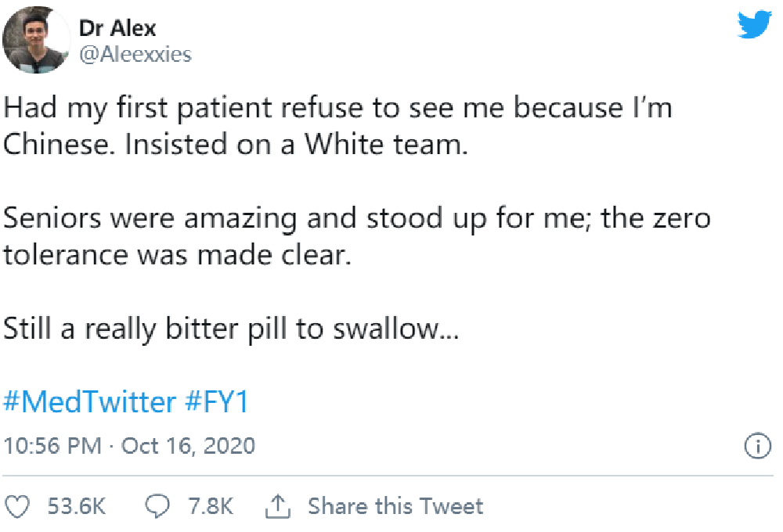
Task: Click the 53.6K likes count
Action: (x=77, y=506)
